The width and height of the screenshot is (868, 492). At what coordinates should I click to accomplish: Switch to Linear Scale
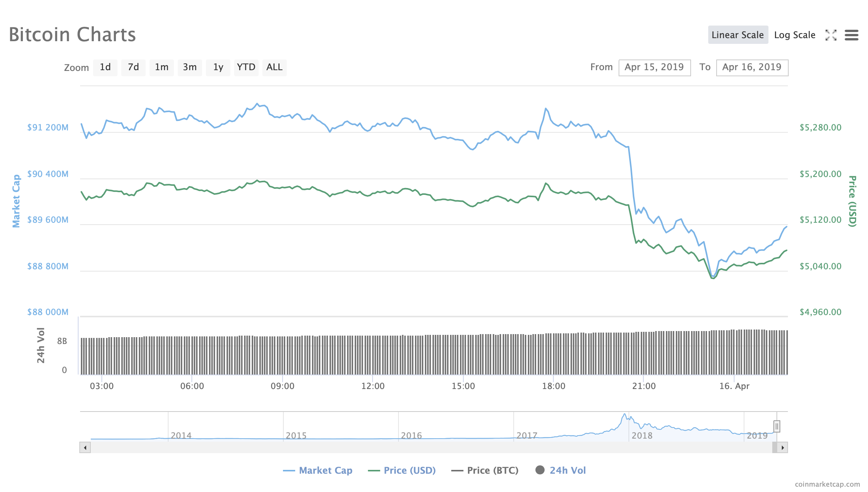(x=738, y=35)
